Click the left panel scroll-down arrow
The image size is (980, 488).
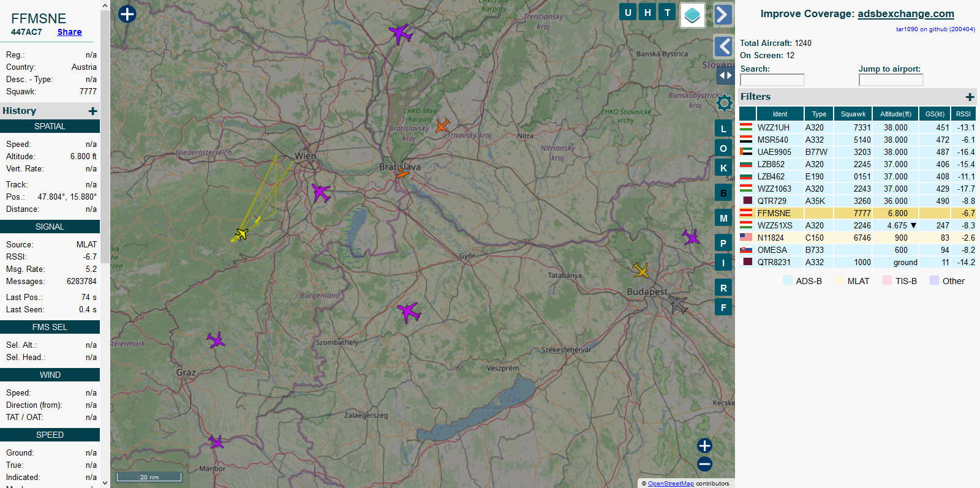pyautogui.click(x=105, y=482)
